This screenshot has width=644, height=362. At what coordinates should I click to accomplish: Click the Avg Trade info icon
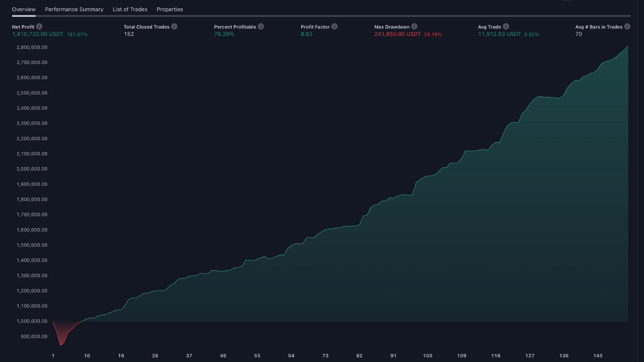coord(506,27)
